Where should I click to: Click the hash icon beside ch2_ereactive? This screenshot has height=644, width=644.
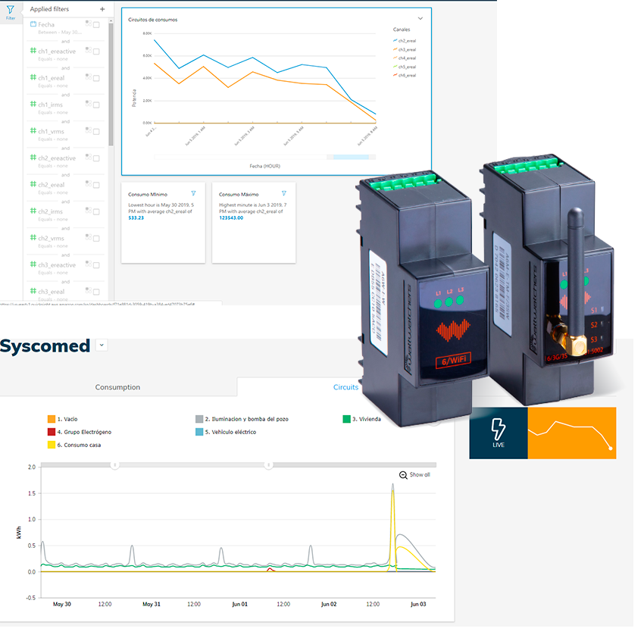pyautogui.click(x=33, y=158)
